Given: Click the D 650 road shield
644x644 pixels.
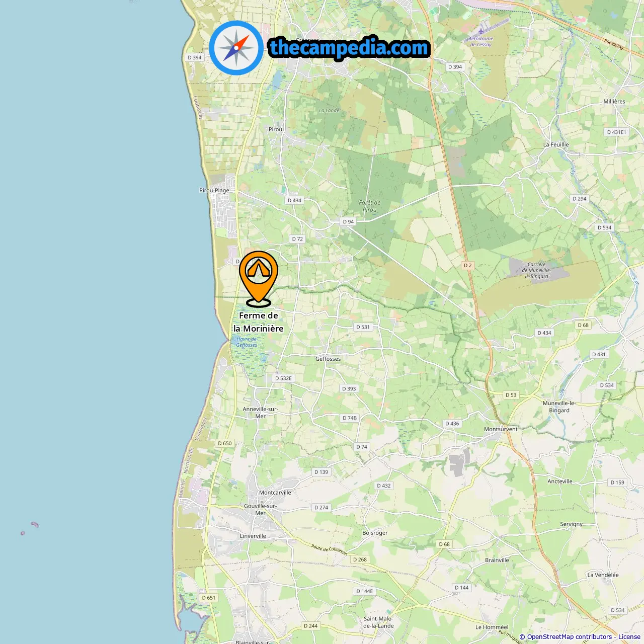Looking at the screenshot, I should [x=225, y=443].
